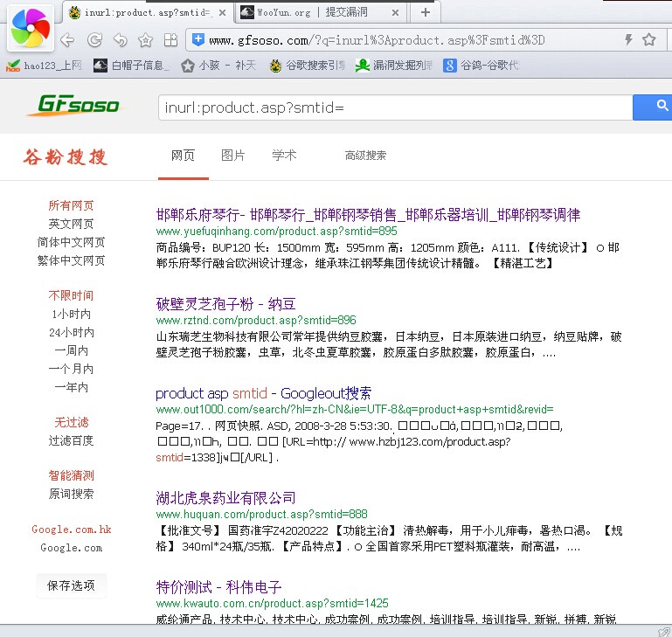The height and width of the screenshot is (637, 672).
Task: Switch to the 学术 search tab
Action: (284, 156)
